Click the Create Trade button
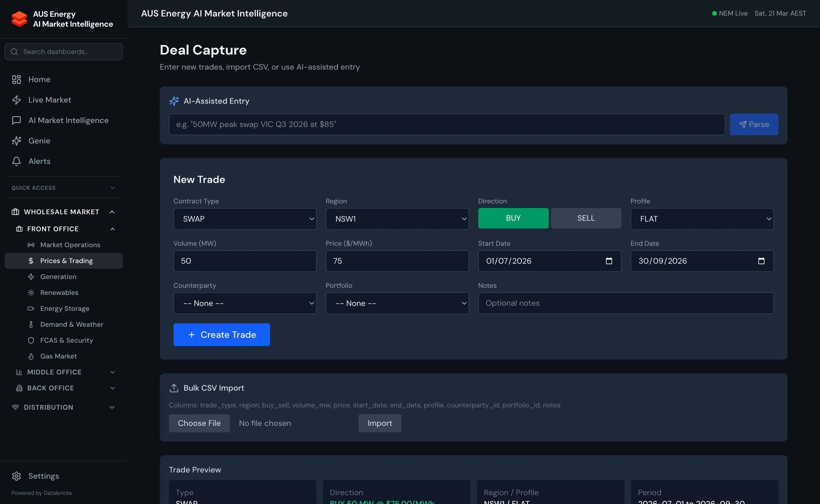Viewport: 820px width, 504px height. [x=221, y=335]
